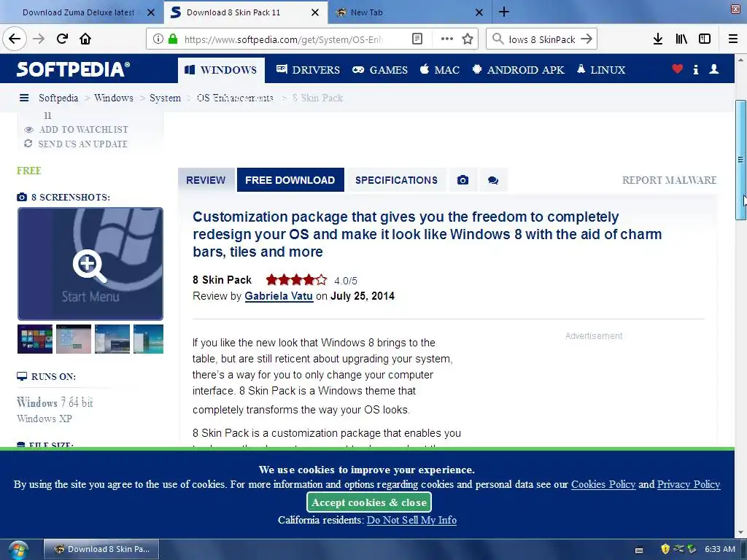Click the info icon in Softpedia header
747x560 pixels.
pyautogui.click(x=695, y=69)
